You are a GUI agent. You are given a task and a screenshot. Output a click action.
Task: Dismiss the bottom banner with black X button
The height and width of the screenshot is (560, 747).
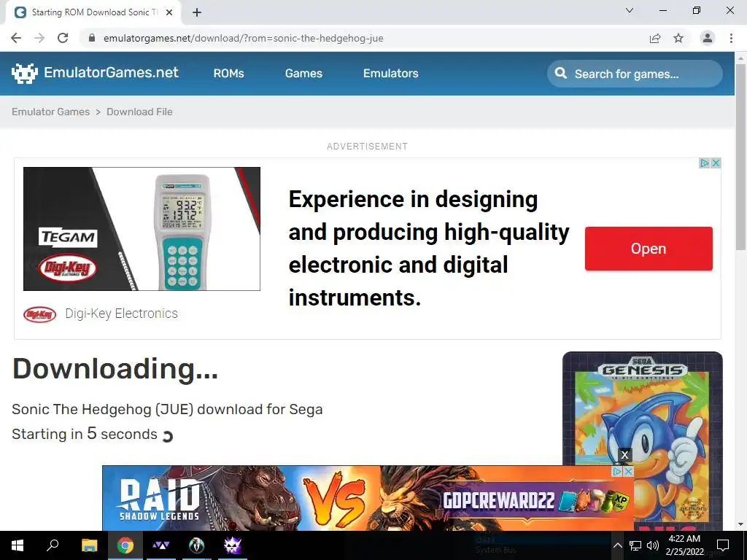click(x=624, y=455)
